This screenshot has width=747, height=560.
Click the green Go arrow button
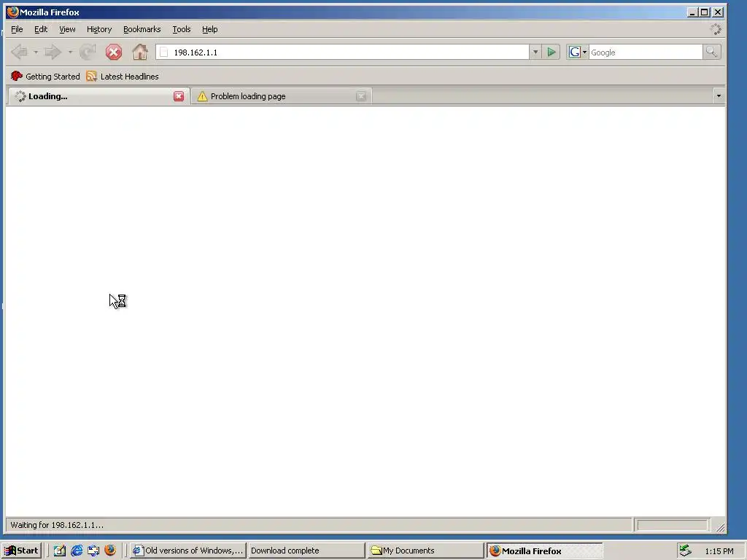[x=551, y=52]
